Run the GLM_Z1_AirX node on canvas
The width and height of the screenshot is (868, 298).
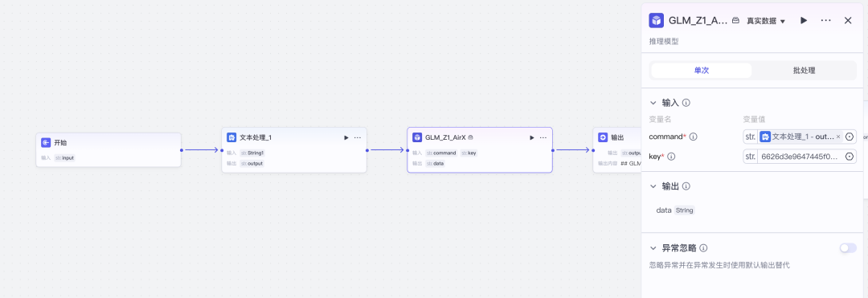(x=532, y=137)
